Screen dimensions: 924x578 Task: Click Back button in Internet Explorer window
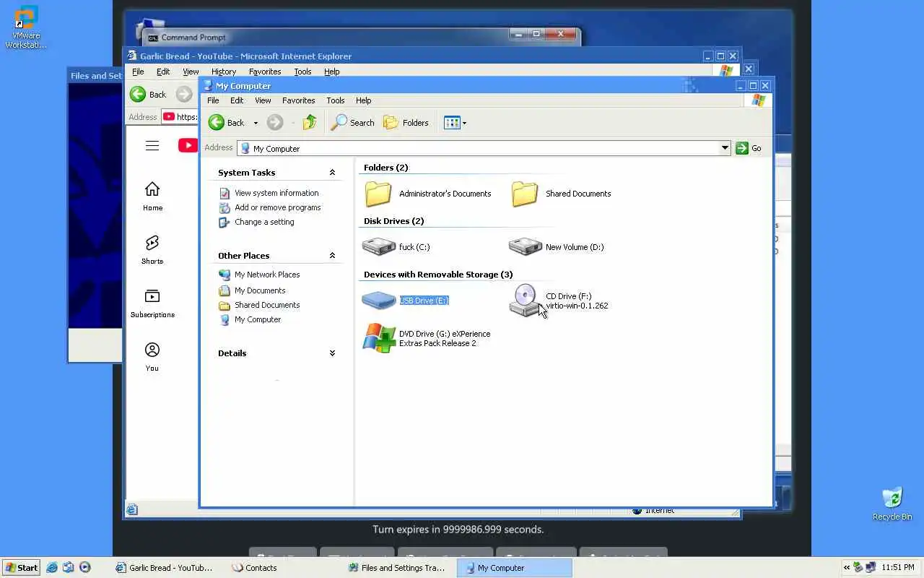pos(148,95)
